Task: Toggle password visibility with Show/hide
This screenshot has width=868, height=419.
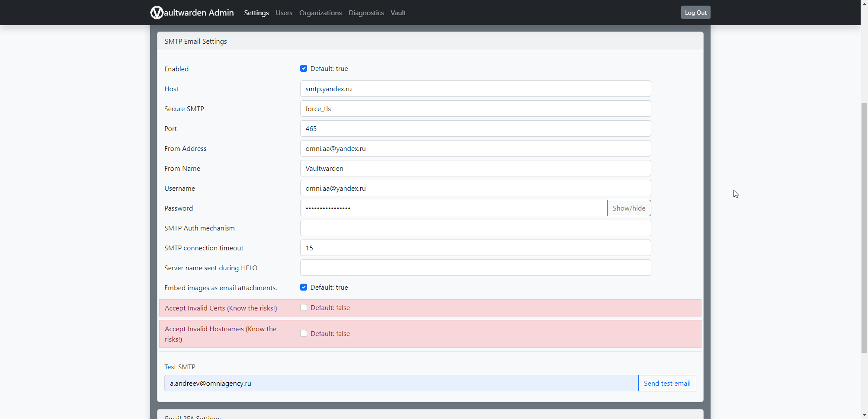Action: coord(629,208)
